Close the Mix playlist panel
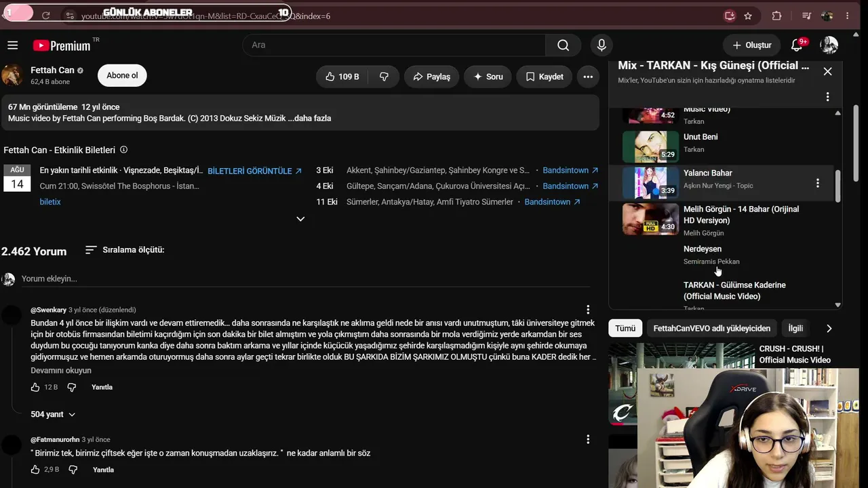 827,71
